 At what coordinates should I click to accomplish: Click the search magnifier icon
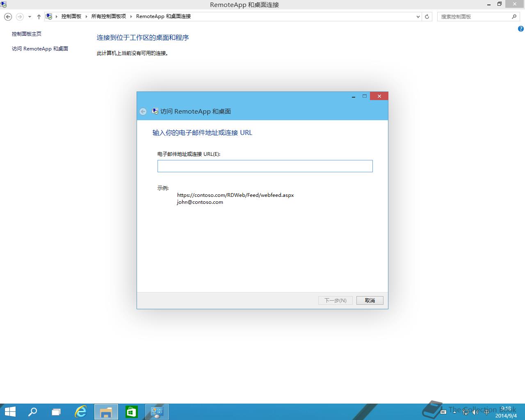point(514,16)
